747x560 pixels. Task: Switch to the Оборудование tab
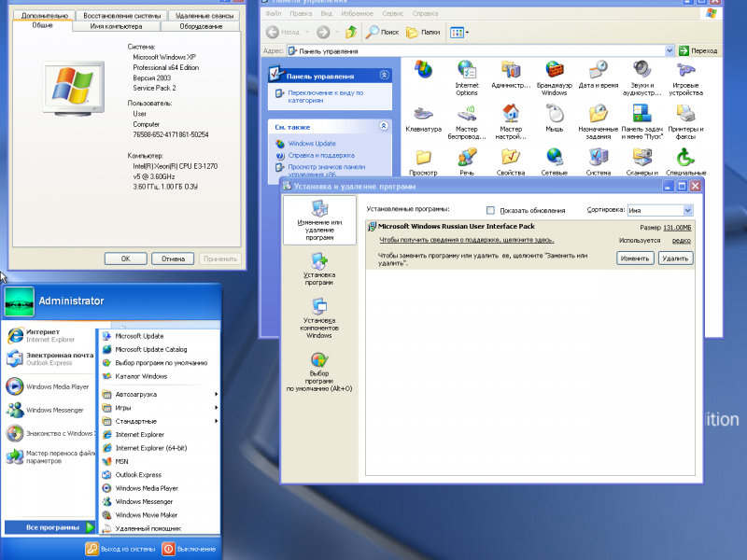tap(201, 26)
